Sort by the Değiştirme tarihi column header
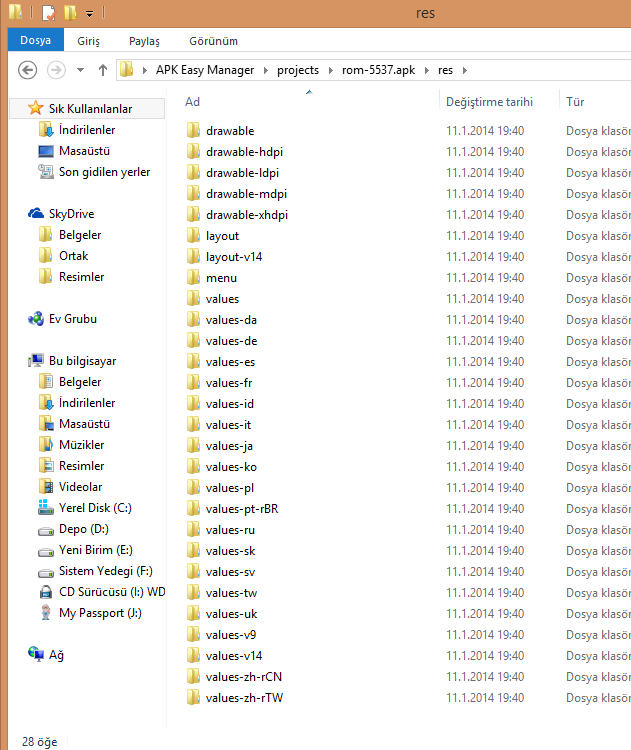Screen dimensions: 631x750 pyautogui.click(x=489, y=102)
